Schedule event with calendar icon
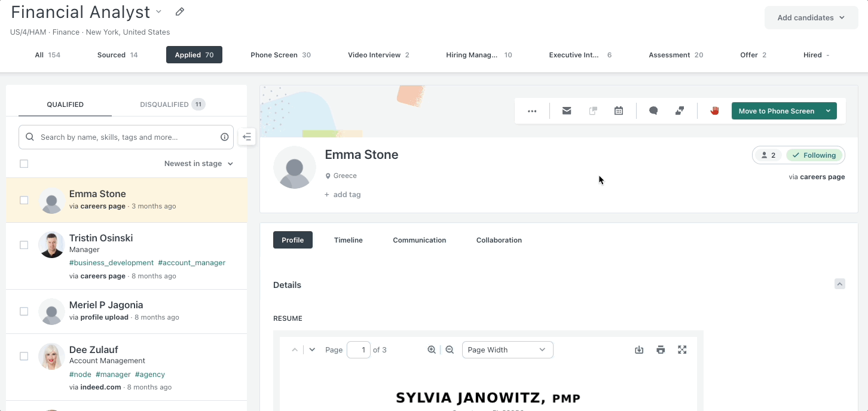The width and height of the screenshot is (868, 411). pyautogui.click(x=619, y=111)
